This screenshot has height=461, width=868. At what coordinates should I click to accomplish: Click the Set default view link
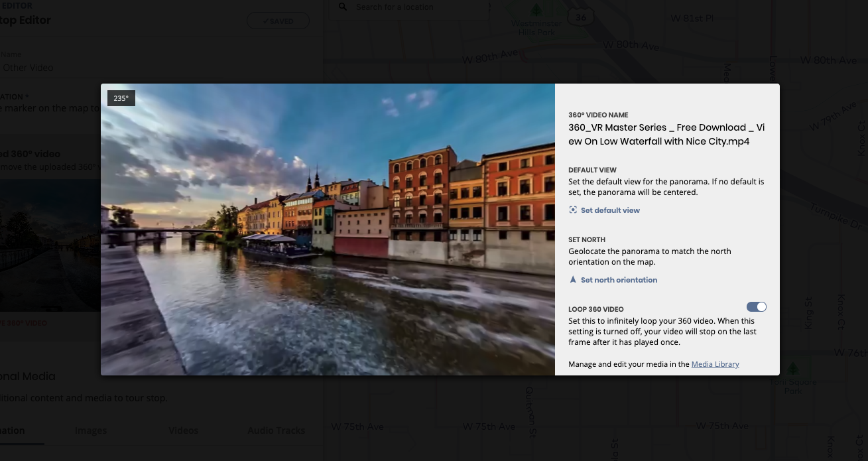(610, 210)
